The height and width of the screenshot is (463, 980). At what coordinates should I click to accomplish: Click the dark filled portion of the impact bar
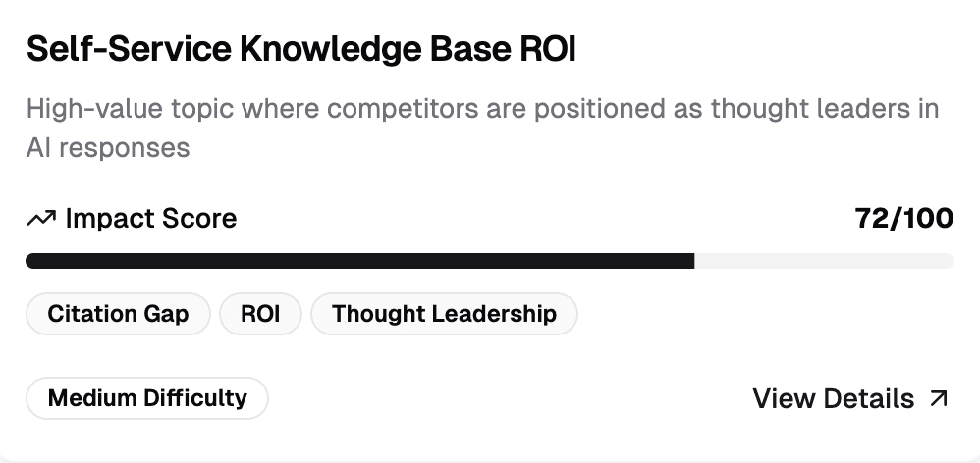click(x=360, y=261)
